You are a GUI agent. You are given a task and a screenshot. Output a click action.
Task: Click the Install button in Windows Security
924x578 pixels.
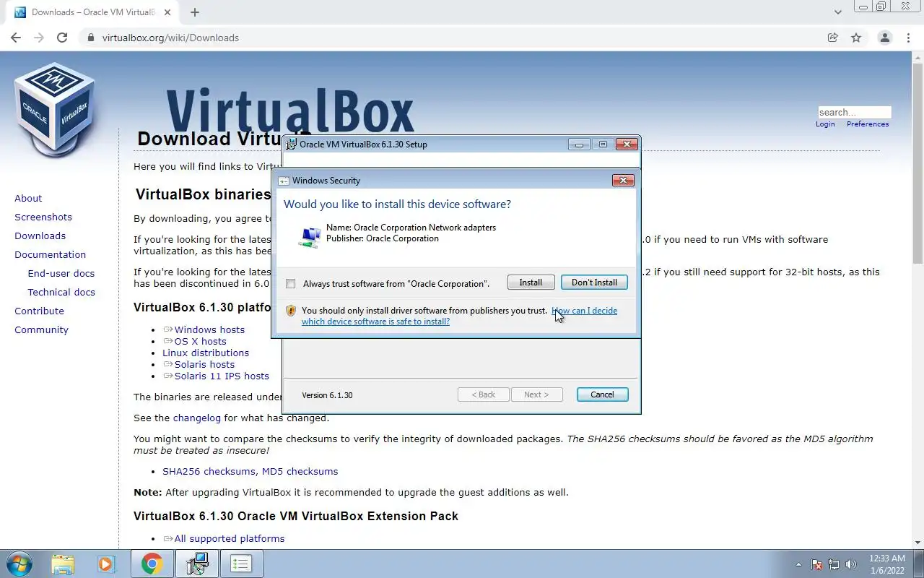click(531, 282)
